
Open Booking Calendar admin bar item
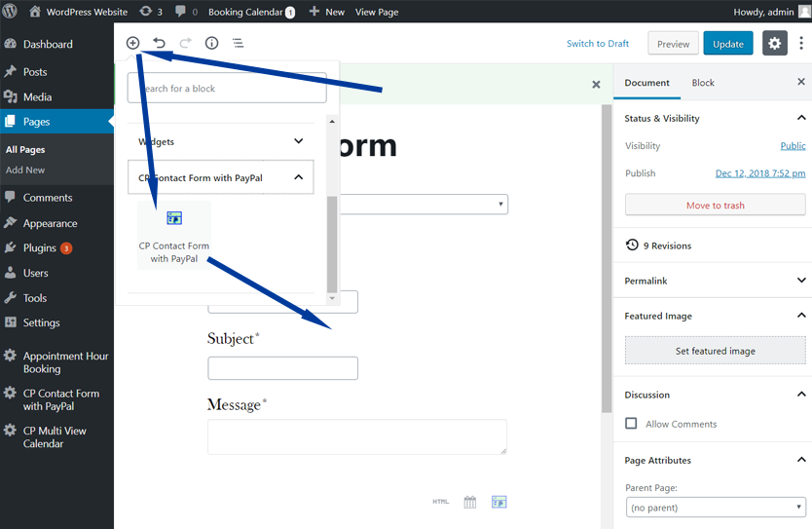pyautogui.click(x=251, y=12)
